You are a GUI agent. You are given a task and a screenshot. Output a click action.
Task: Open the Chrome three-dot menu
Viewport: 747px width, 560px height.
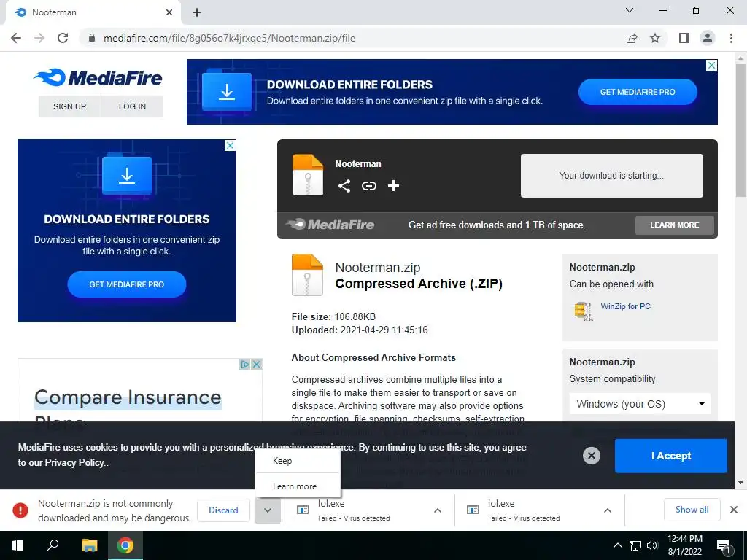click(731, 38)
